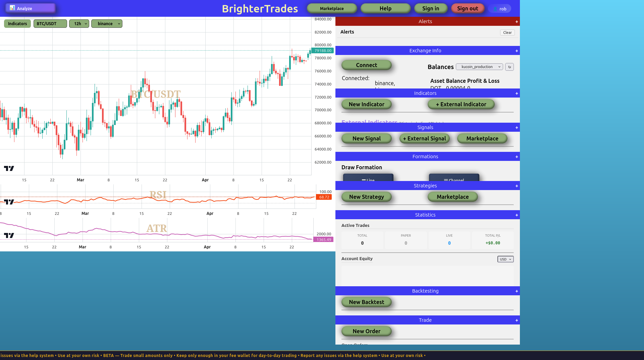Viewport: 644px width, 360px height.
Task: Create a New Indicator
Action: pos(367,104)
